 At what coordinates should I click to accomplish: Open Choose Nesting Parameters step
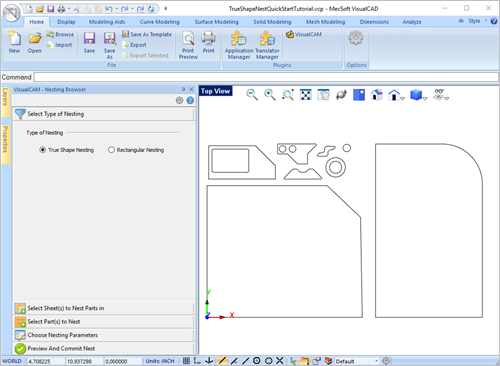103,335
